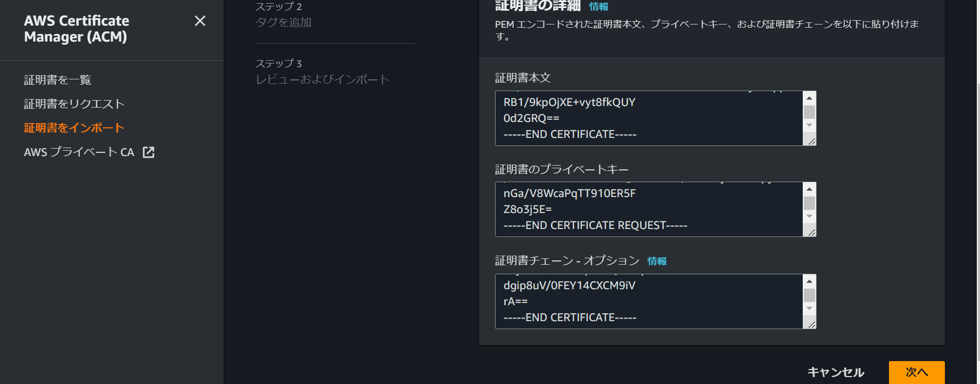Open the AWS プライベート CA link
Viewport: 980px width, 384px height.
79,152
